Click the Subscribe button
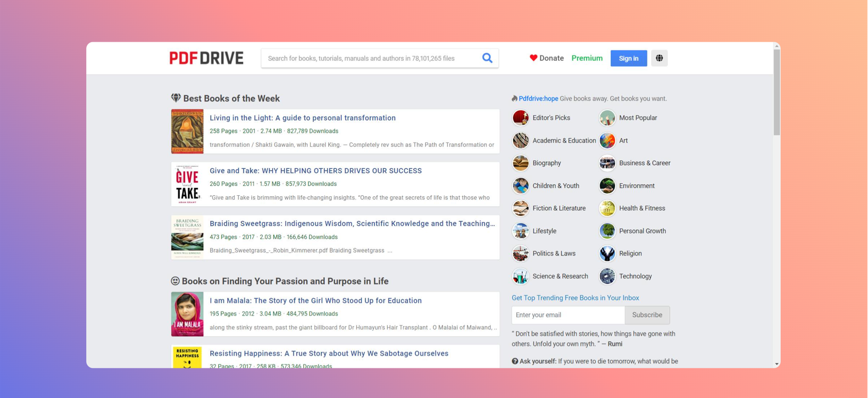868x398 pixels. (x=647, y=315)
